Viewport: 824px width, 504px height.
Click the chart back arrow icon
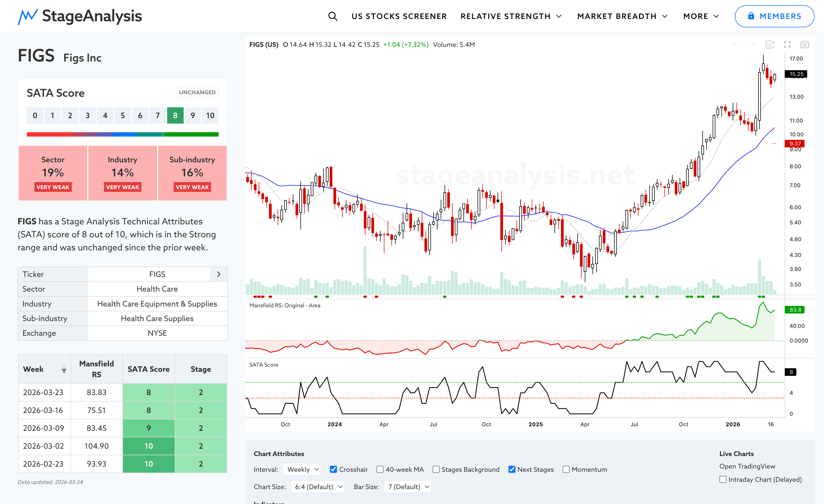pyautogui.click(x=735, y=44)
